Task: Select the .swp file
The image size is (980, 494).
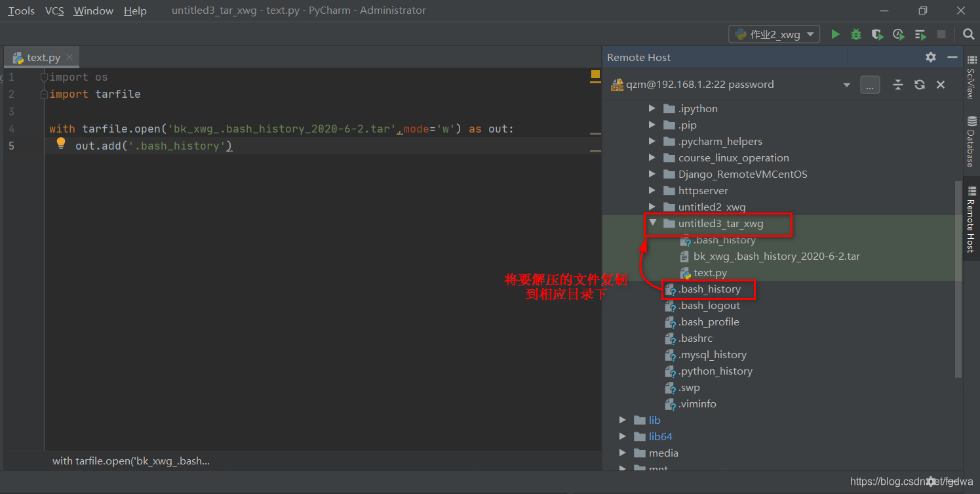Action: [689, 387]
